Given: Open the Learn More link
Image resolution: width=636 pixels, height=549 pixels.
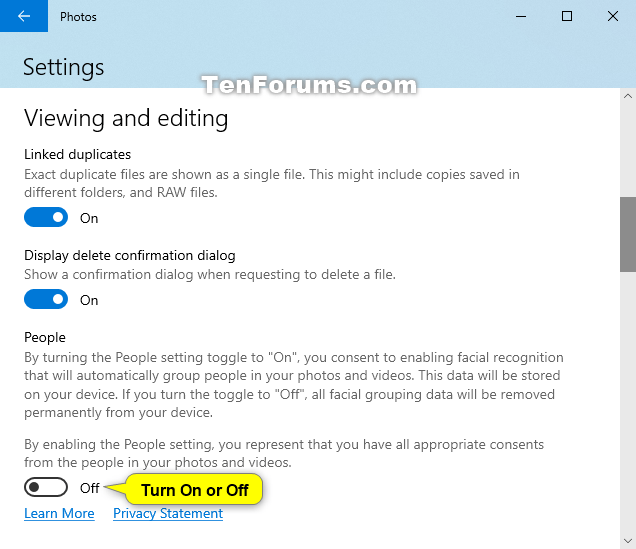Looking at the screenshot, I should coord(59,513).
